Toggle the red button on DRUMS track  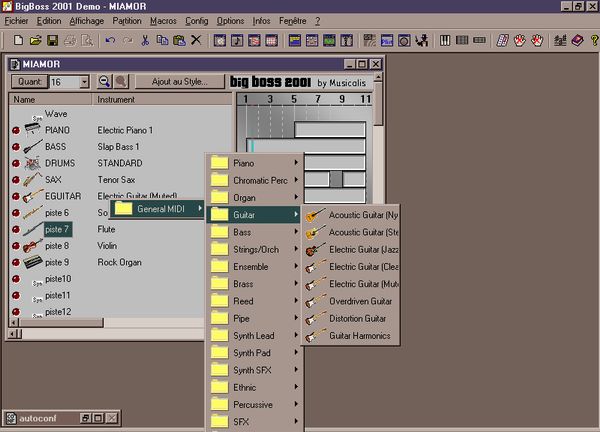point(16,163)
